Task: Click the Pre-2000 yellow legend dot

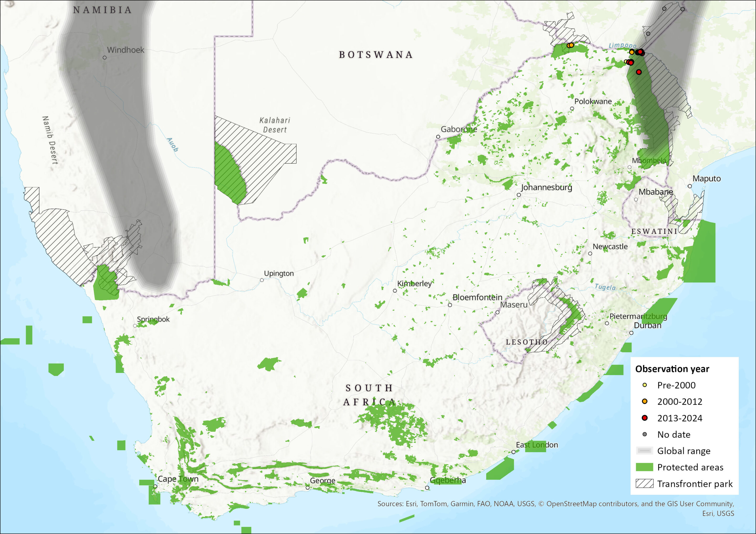Action: (645, 385)
